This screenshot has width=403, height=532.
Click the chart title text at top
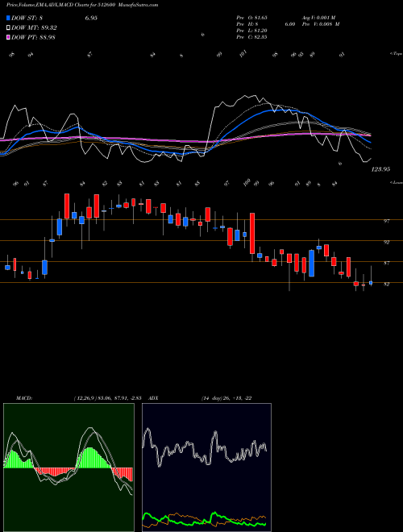click(82, 5)
